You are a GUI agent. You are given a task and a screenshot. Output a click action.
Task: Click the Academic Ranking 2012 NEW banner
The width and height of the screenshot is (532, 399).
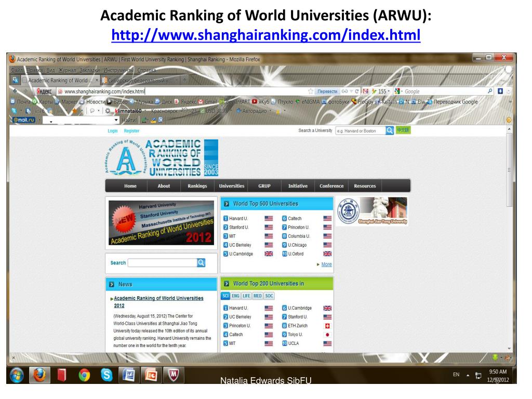pyautogui.click(x=161, y=222)
